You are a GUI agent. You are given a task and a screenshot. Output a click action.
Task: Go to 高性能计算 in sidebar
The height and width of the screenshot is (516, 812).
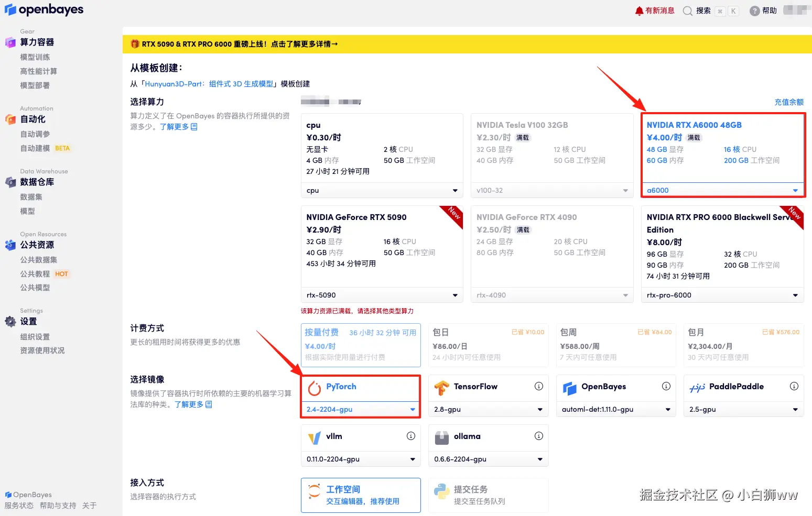[x=39, y=71]
